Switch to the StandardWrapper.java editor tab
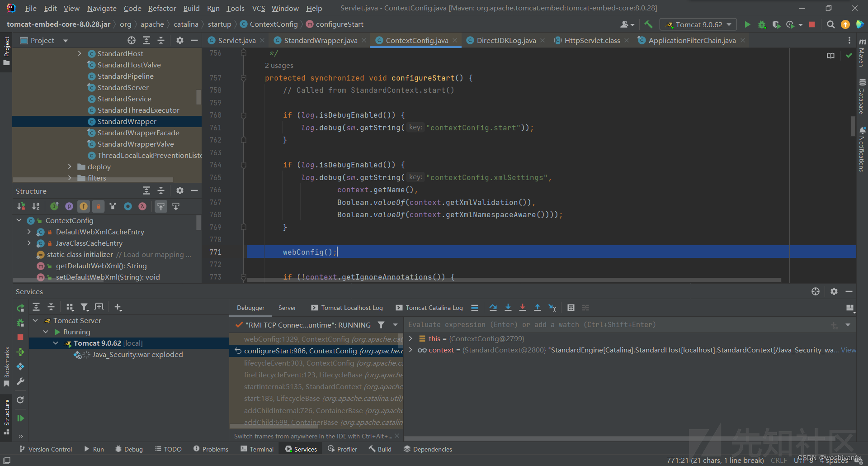This screenshot has height=466, width=868. (321, 40)
